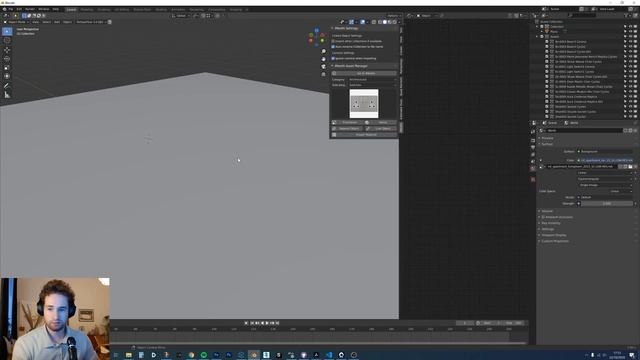This screenshot has height=360, width=640.
Task: Select the Scale tool
Action: 7,67
